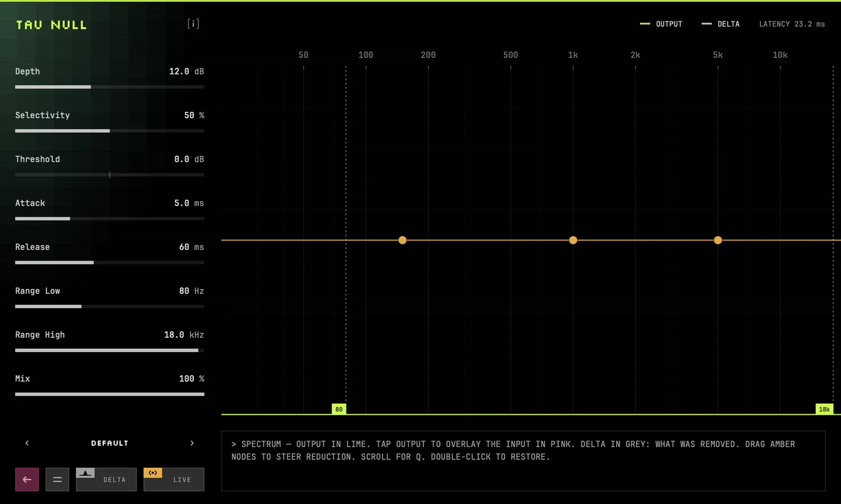This screenshot has height=504, width=841.
Task: Click the Attack value 5.0 ms
Action: point(189,203)
